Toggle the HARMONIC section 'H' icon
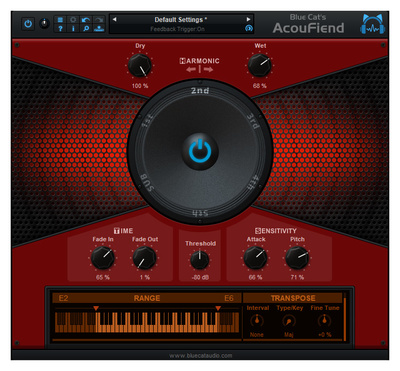The image size is (400, 371). pos(182,61)
